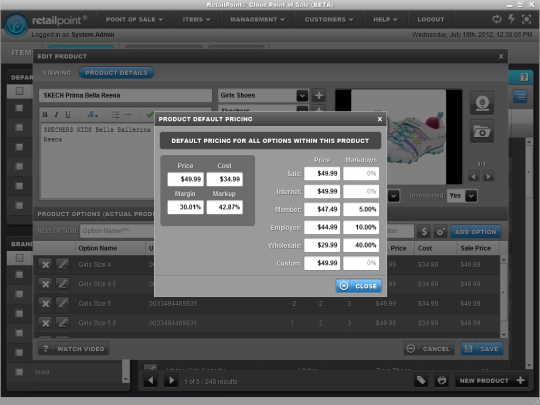The image size is (540, 405).
Task: Show previous product image arrow
Action: click(x=474, y=177)
